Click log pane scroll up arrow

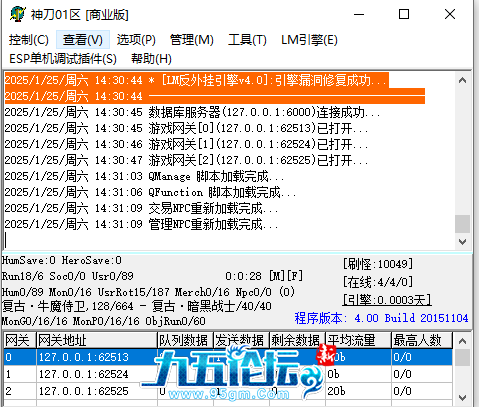(x=462, y=80)
